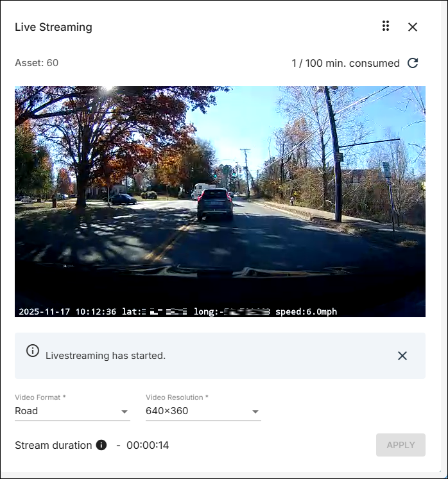The image size is (448, 479).
Task: Close the Live Streaming dialog
Action: [x=413, y=27]
